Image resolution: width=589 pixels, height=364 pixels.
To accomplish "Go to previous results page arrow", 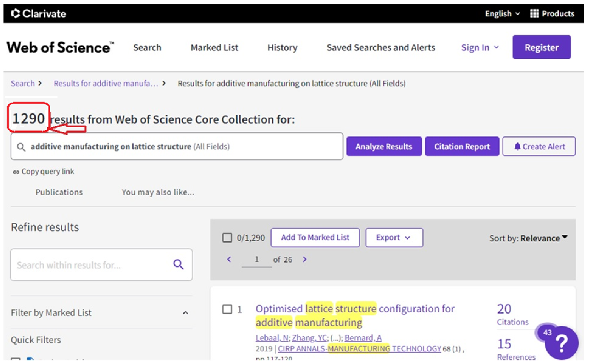I will (x=229, y=259).
